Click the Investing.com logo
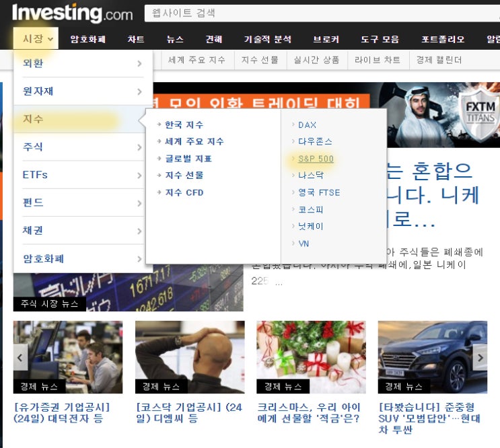500x448 pixels. pyautogui.click(x=72, y=13)
